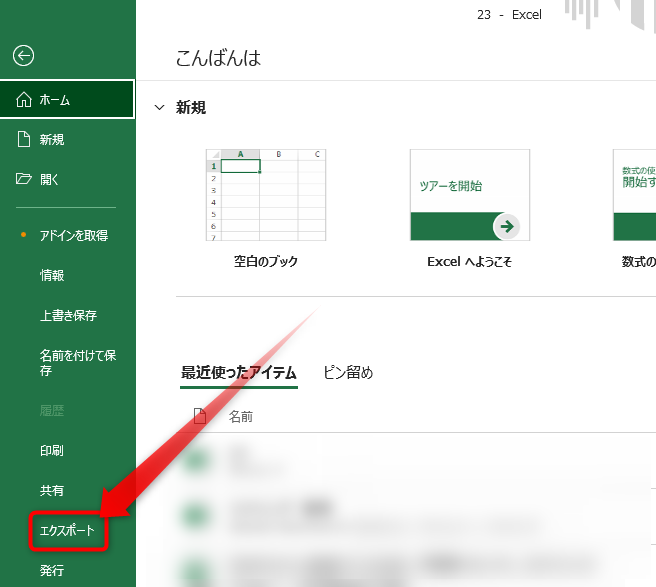This screenshot has width=656, height=587.
Task: Click the New blank page icon
Action: [x=24, y=139]
